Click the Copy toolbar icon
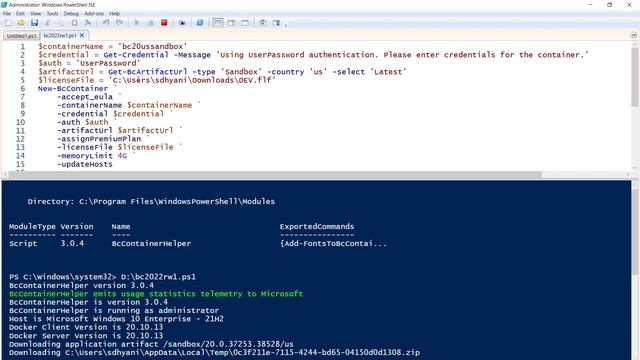Image resolution: width=640 pixels, height=360 pixels. [61, 23]
